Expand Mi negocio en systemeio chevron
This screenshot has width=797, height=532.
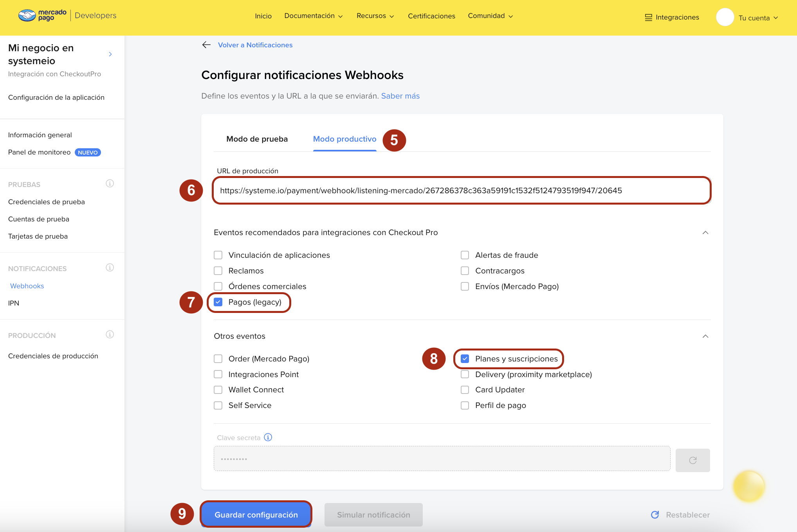tap(110, 54)
